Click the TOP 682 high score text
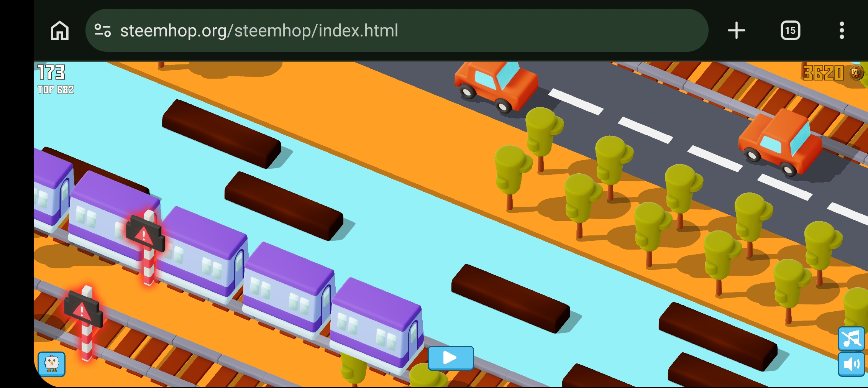The image size is (868, 388). click(x=56, y=90)
